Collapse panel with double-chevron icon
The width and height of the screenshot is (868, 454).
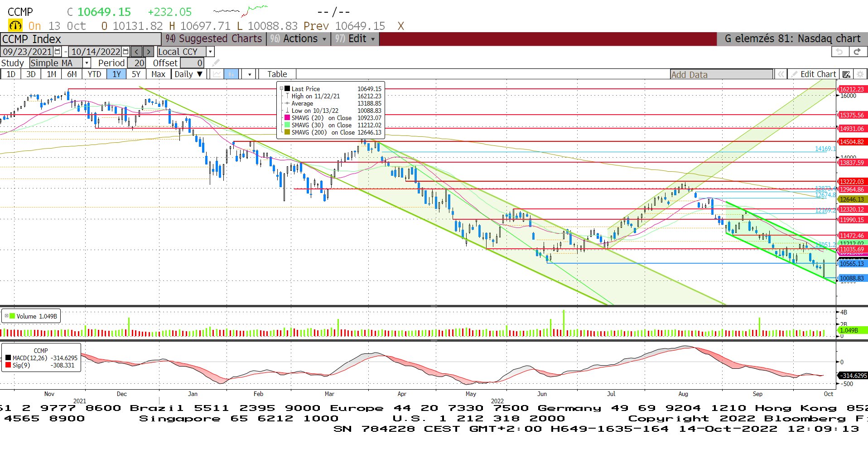click(781, 74)
